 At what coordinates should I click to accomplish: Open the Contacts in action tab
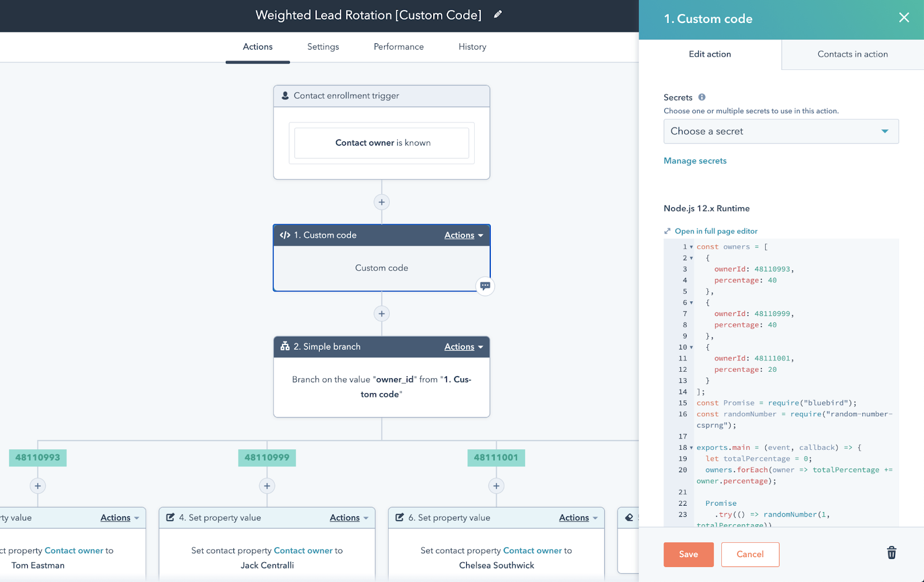point(852,54)
